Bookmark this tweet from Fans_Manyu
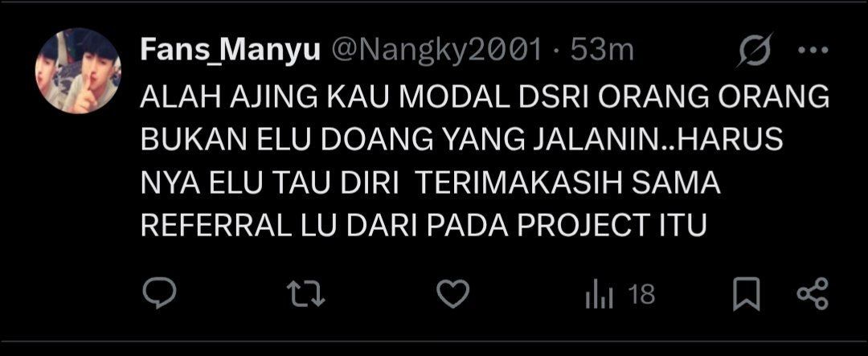Screen dimensions: 868x356 click(x=746, y=295)
